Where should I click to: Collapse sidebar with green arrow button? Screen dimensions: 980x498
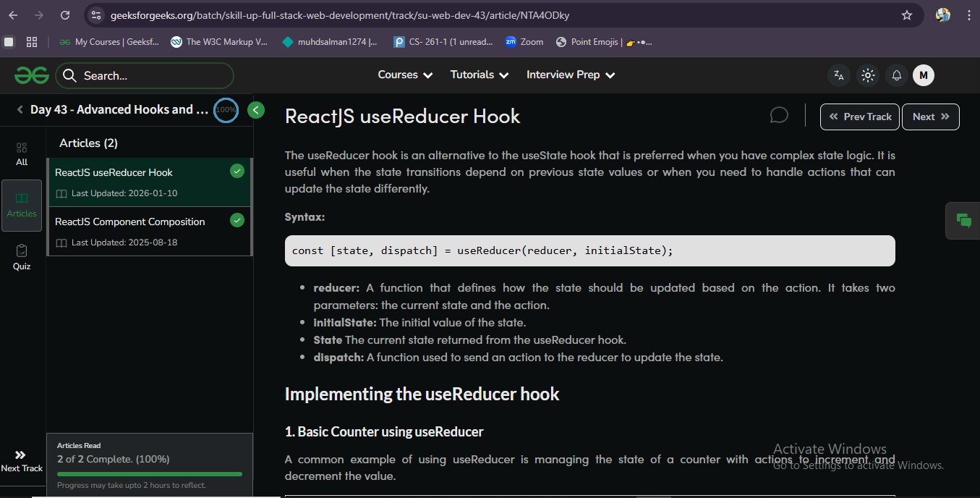[255, 110]
